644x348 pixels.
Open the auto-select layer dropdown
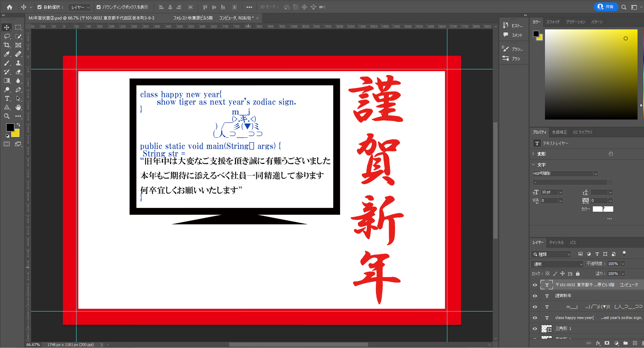point(80,7)
